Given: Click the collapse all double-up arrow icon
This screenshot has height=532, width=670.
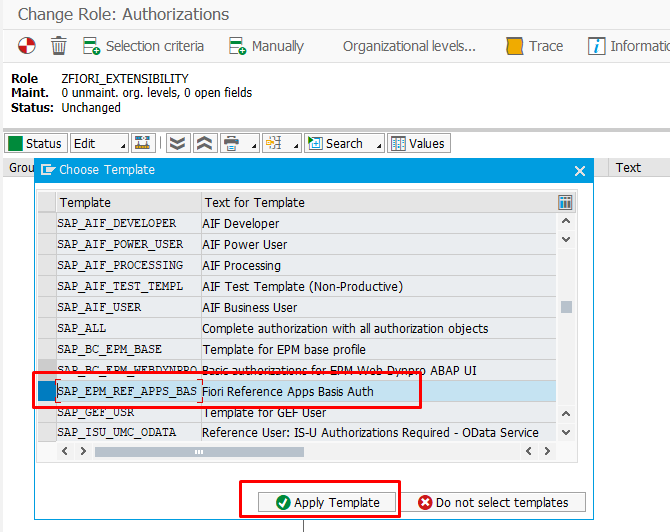Looking at the screenshot, I should click(x=205, y=143).
